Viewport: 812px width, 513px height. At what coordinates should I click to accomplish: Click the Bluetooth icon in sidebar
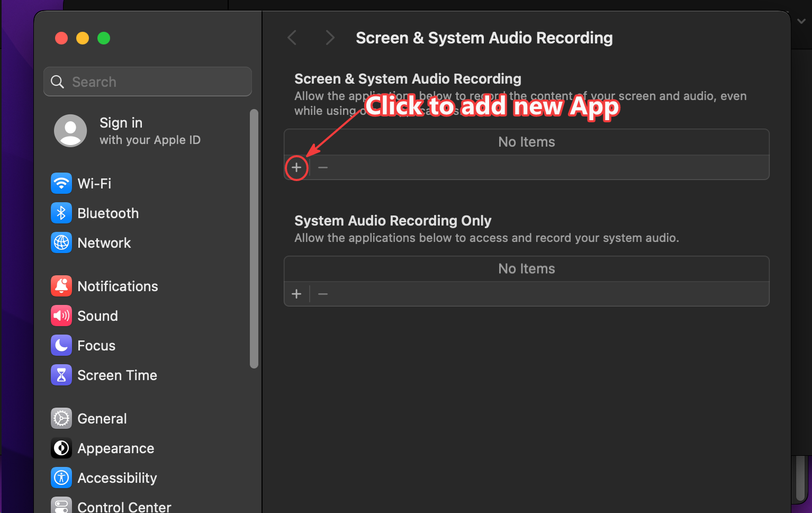tap(61, 213)
